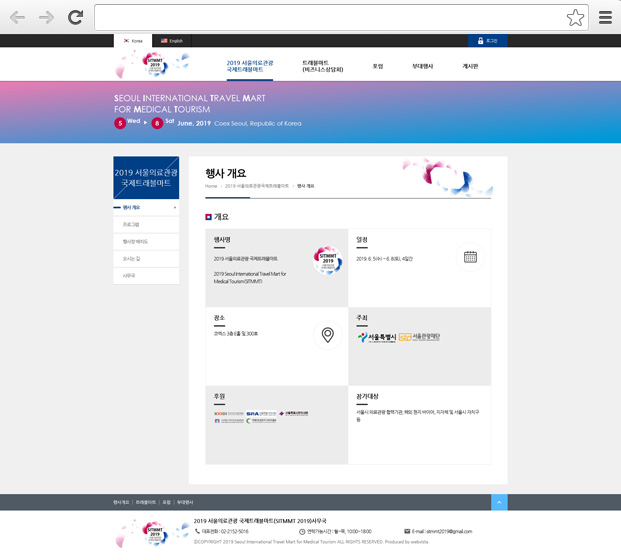Expand the arrow beside sidebar '행사 개요'
621x560 pixels.
[x=175, y=208]
